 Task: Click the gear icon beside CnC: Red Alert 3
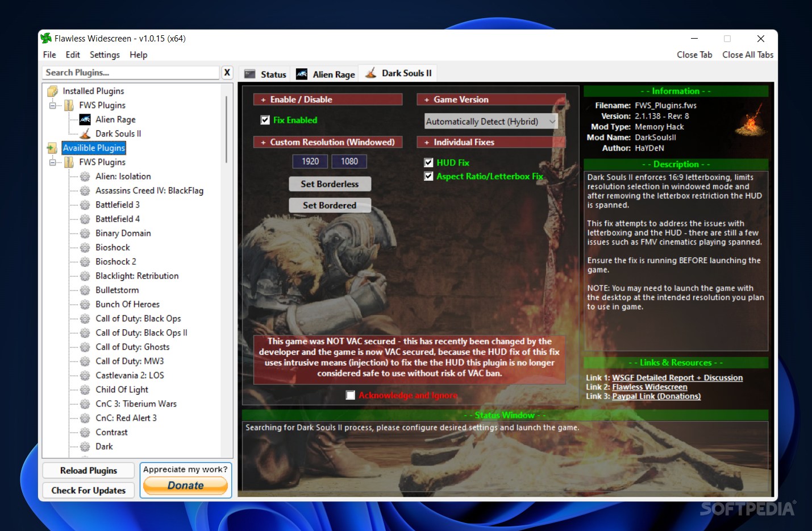85,418
